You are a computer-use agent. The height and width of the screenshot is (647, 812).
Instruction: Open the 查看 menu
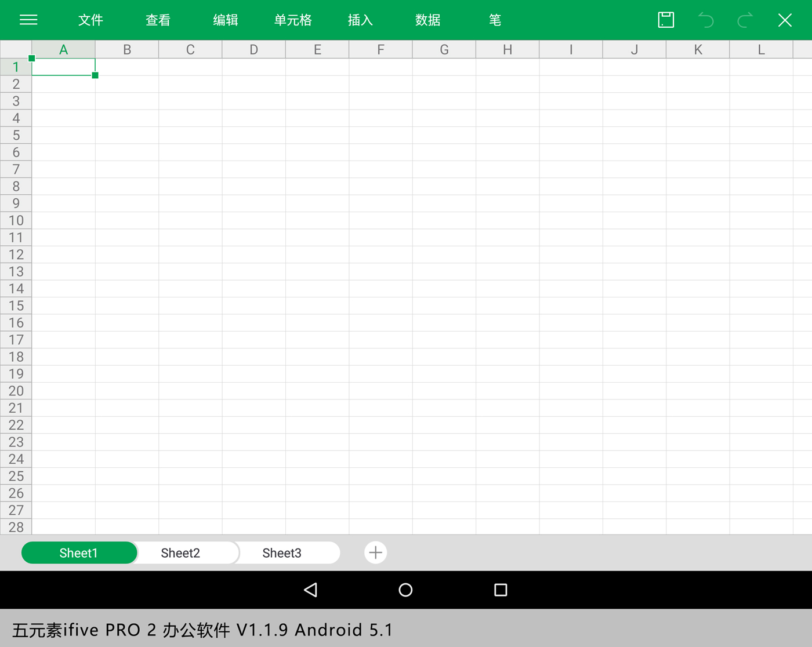[x=158, y=20]
